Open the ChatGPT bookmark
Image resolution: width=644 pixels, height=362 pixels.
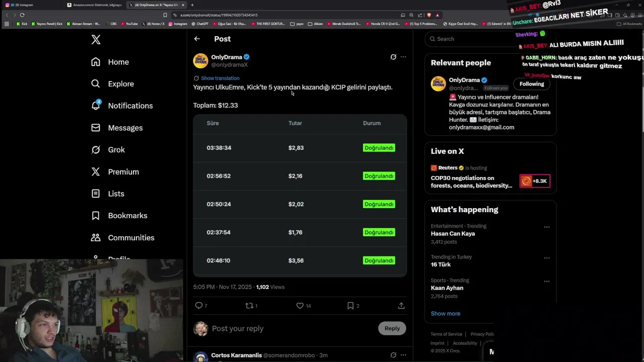[200, 24]
